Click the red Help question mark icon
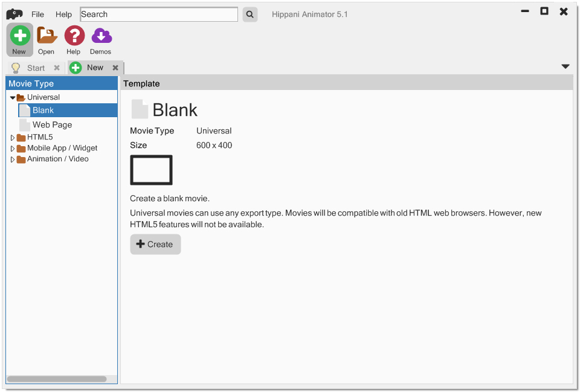Image resolution: width=580 pixels, height=392 pixels. coord(74,36)
